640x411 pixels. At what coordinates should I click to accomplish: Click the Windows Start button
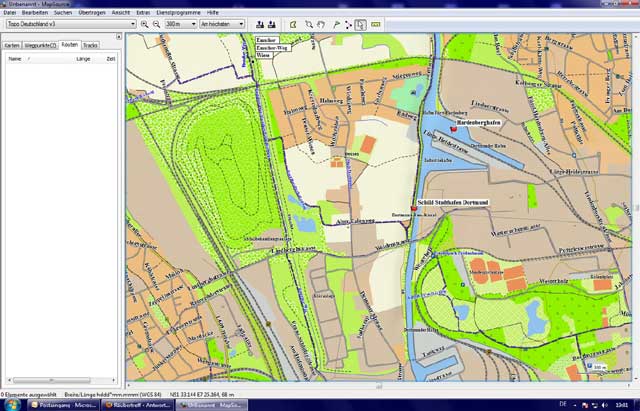(x=8, y=404)
